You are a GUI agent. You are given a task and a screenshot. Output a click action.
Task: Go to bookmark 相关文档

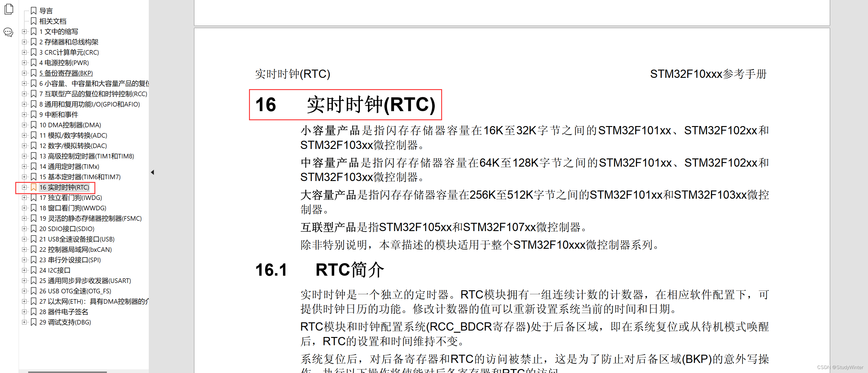[x=53, y=21]
